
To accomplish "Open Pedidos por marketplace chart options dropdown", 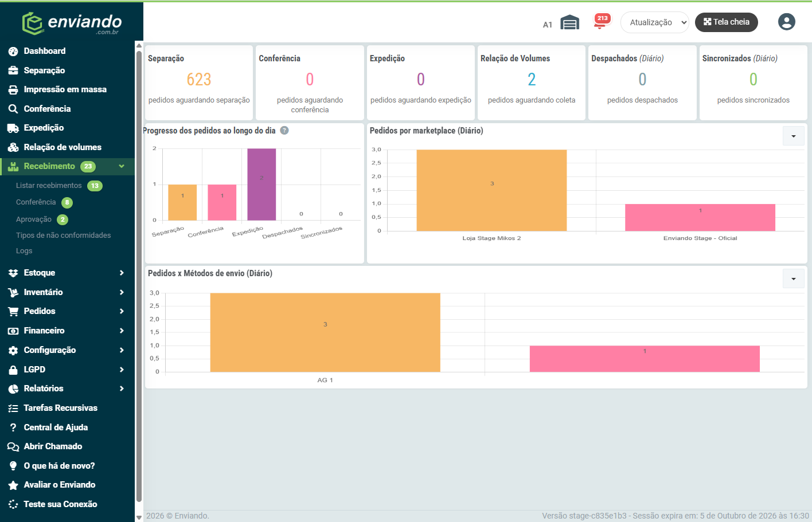I will coord(794,136).
